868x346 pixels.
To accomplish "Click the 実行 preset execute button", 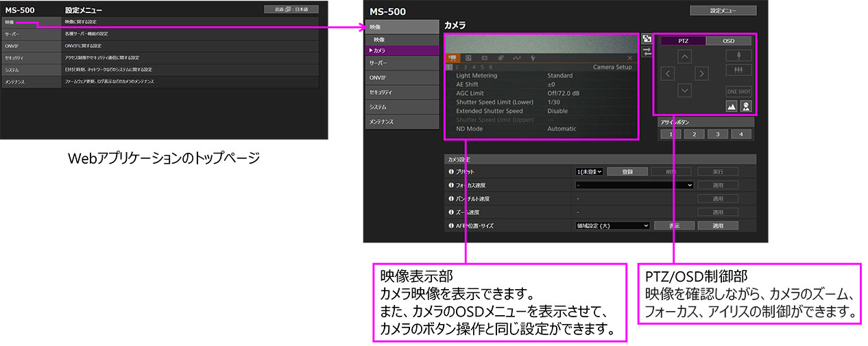I will tap(718, 171).
